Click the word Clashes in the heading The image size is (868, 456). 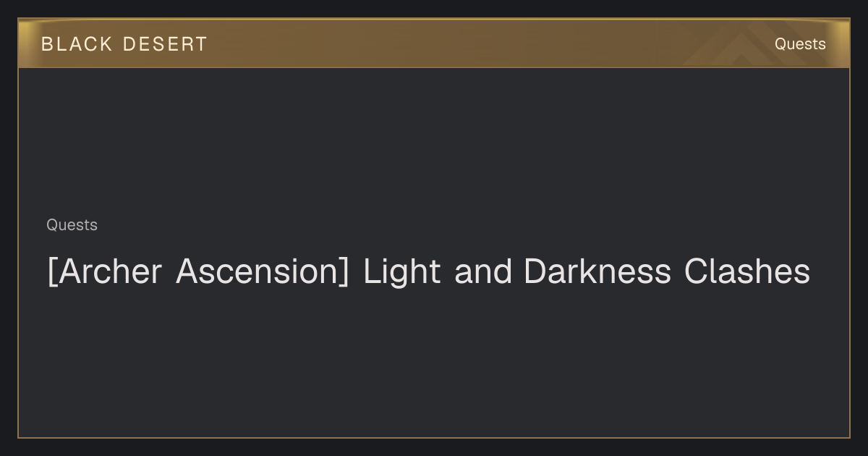(747, 272)
